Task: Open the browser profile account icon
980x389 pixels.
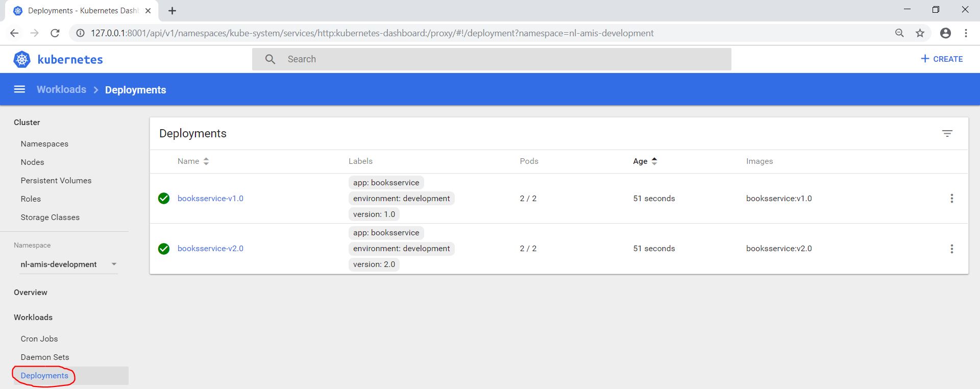Action: (x=945, y=33)
